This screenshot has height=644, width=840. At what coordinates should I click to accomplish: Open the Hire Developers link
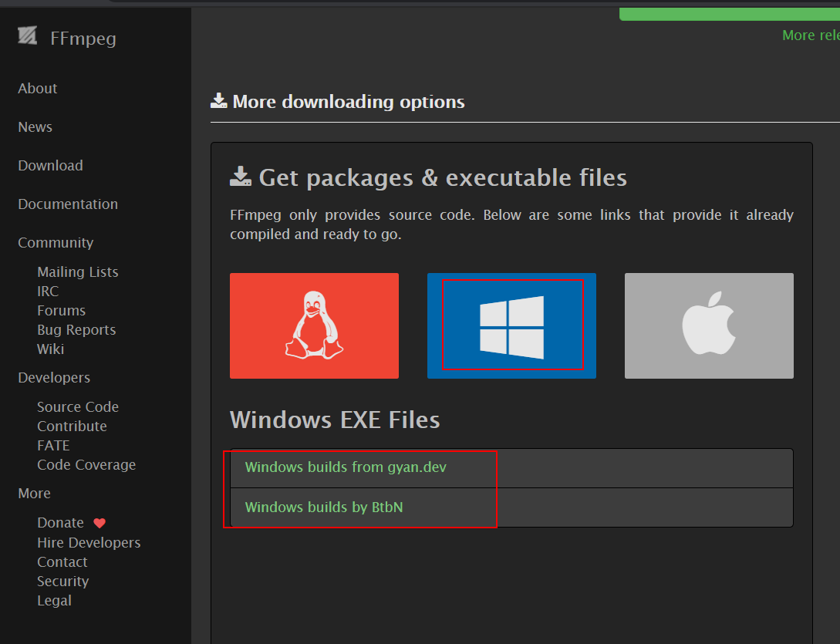click(89, 543)
